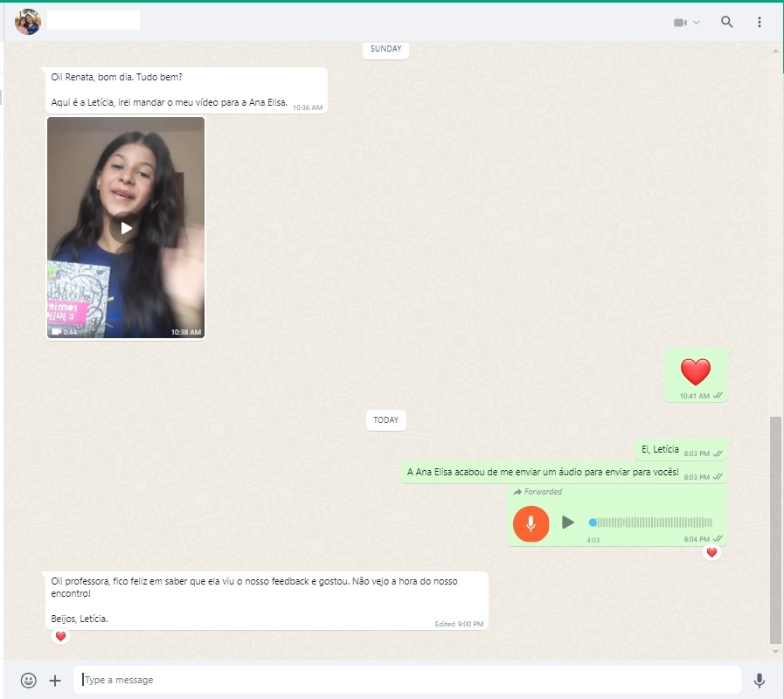
Task: Open the attachment plus icon
Action: click(55, 680)
